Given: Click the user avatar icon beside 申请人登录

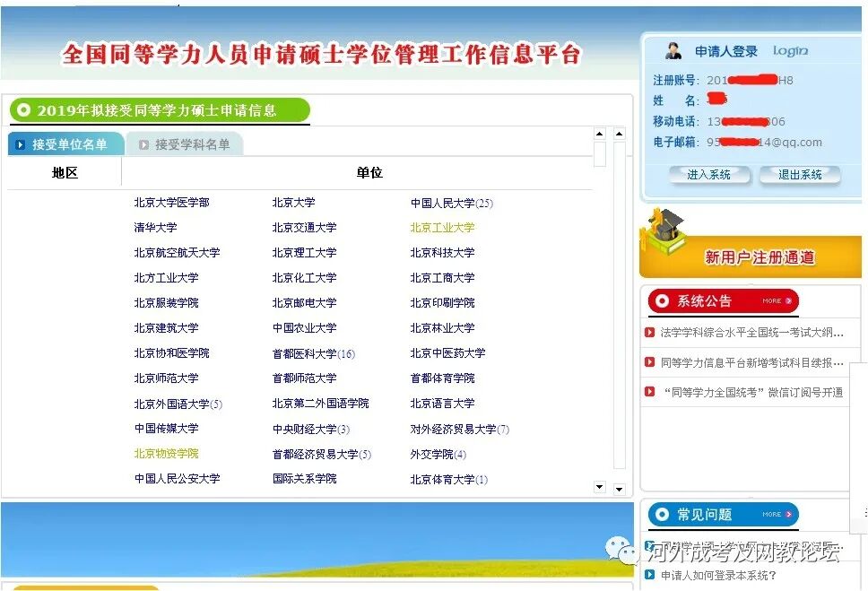Looking at the screenshot, I should [673, 51].
